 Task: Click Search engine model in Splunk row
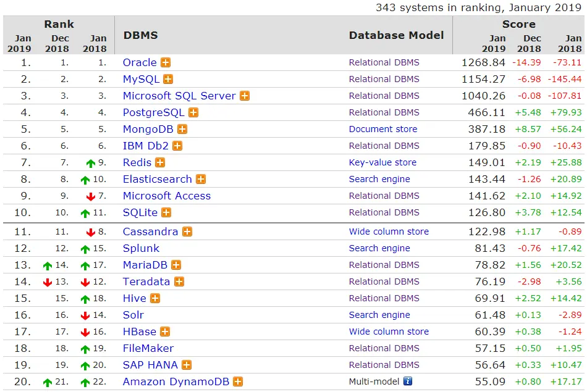pyautogui.click(x=379, y=248)
